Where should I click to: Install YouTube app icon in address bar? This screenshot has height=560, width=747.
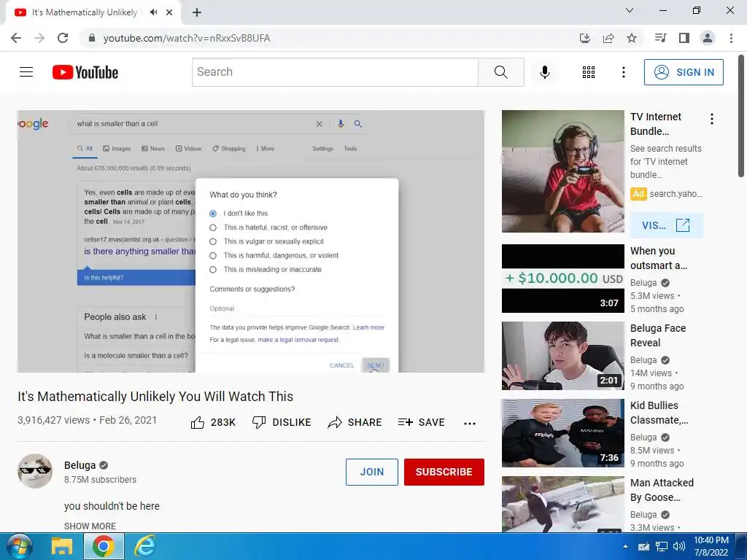[x=585, y=38]
